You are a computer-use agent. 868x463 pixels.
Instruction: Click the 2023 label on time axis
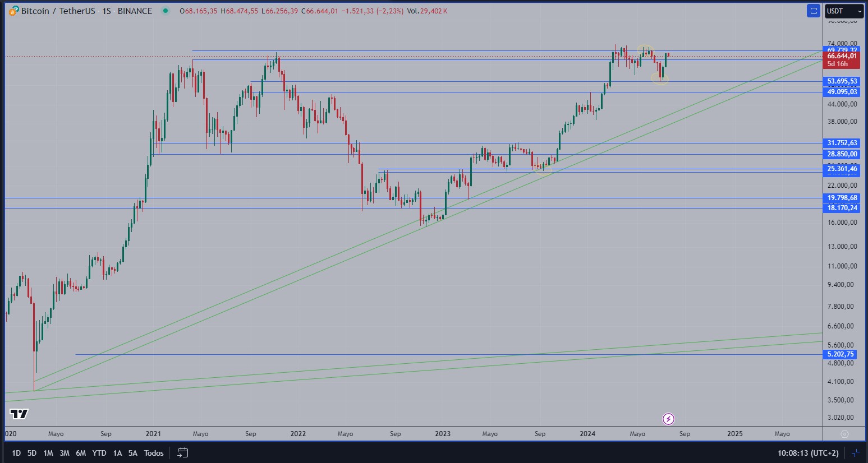(443, 434)
